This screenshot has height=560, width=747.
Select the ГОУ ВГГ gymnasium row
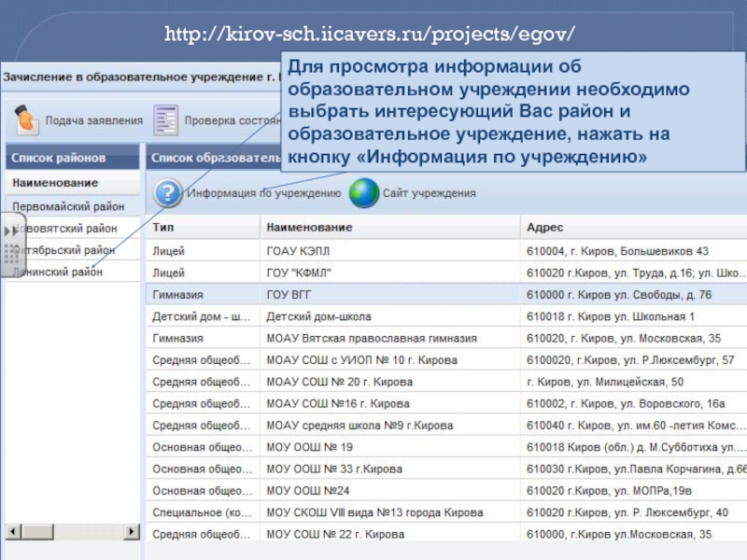[x=446, y=294]
